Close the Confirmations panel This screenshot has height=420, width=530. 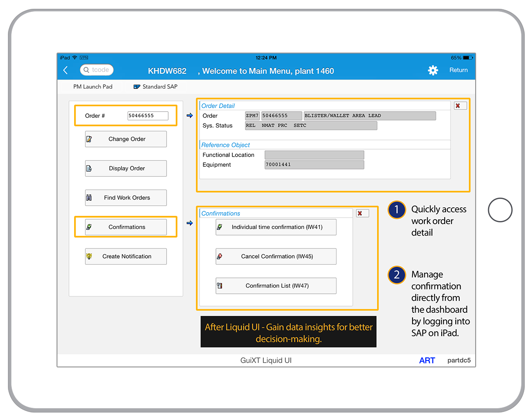[362, 214]
